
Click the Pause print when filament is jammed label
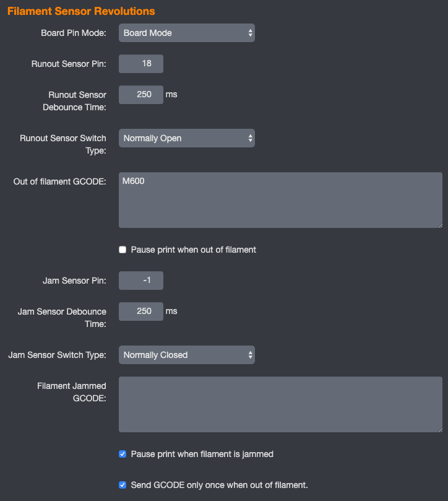tap(202, 454)
